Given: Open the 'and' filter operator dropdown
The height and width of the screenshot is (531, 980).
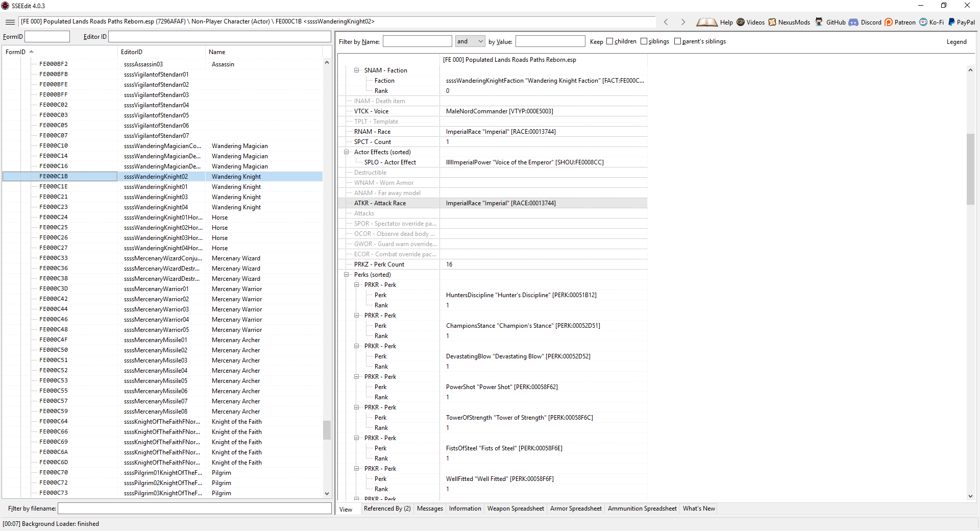Looking at the screenshot, I should coord(470,41).
